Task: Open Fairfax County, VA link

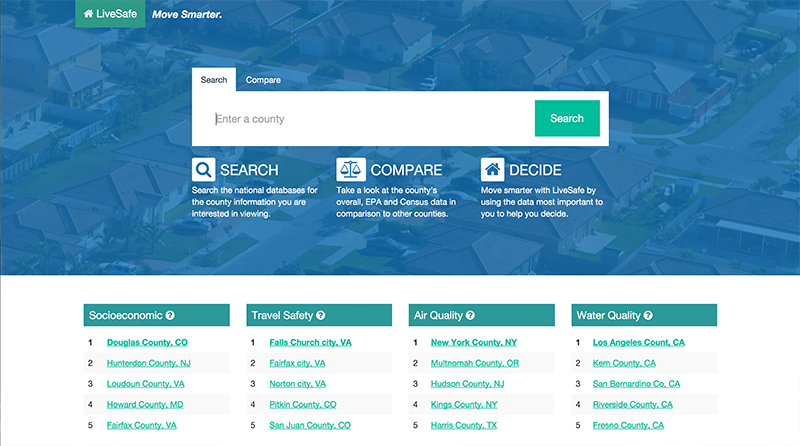Action: [141, 425]
